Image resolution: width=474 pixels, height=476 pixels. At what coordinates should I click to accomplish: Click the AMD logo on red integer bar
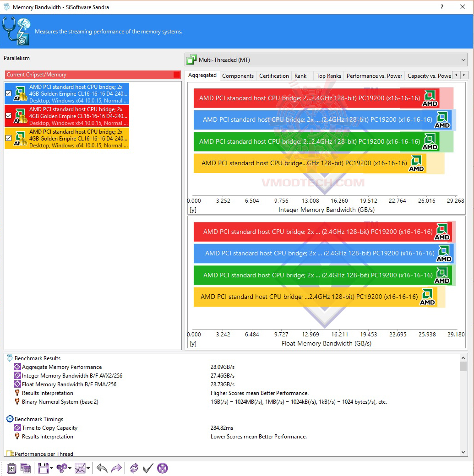[430, 98]
